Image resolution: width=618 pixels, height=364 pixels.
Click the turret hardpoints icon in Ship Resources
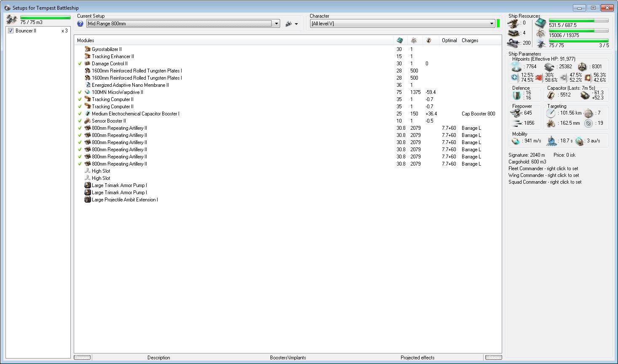click(x=514, y=23)
